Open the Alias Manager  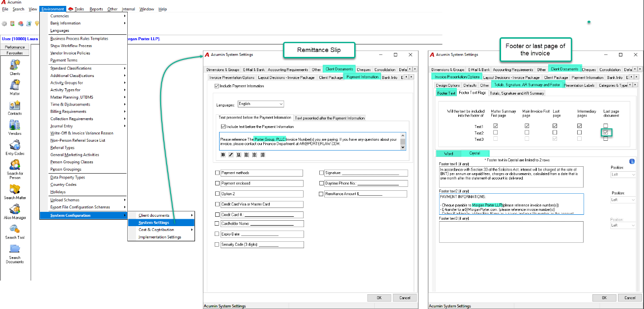pos(15,209)
